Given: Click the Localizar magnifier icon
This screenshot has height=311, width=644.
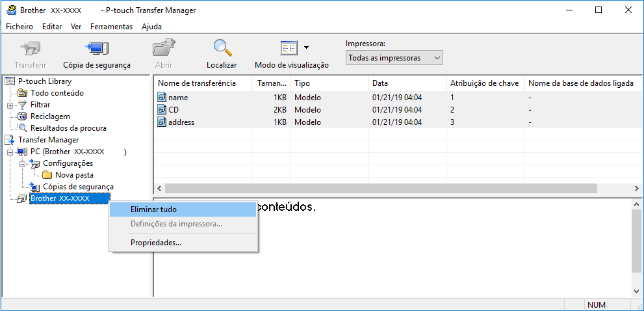Looking at the screenshot, I should tap(222, 49).
